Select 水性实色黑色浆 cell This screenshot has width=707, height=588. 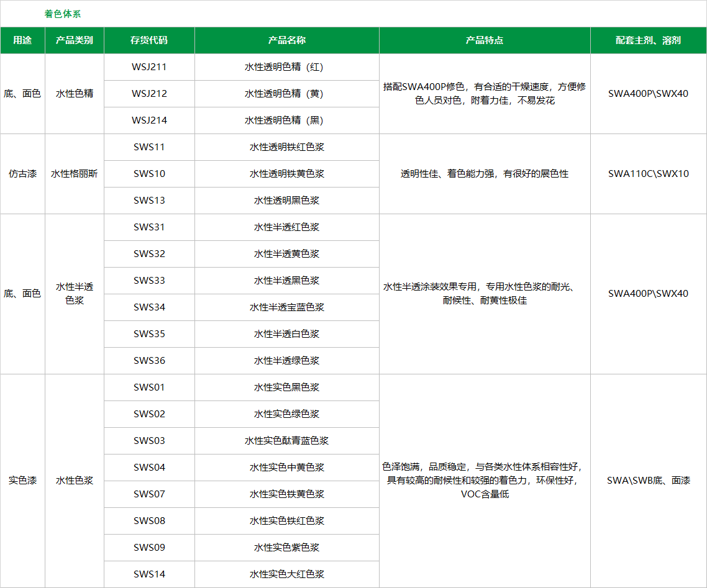[x=287, y=387]
